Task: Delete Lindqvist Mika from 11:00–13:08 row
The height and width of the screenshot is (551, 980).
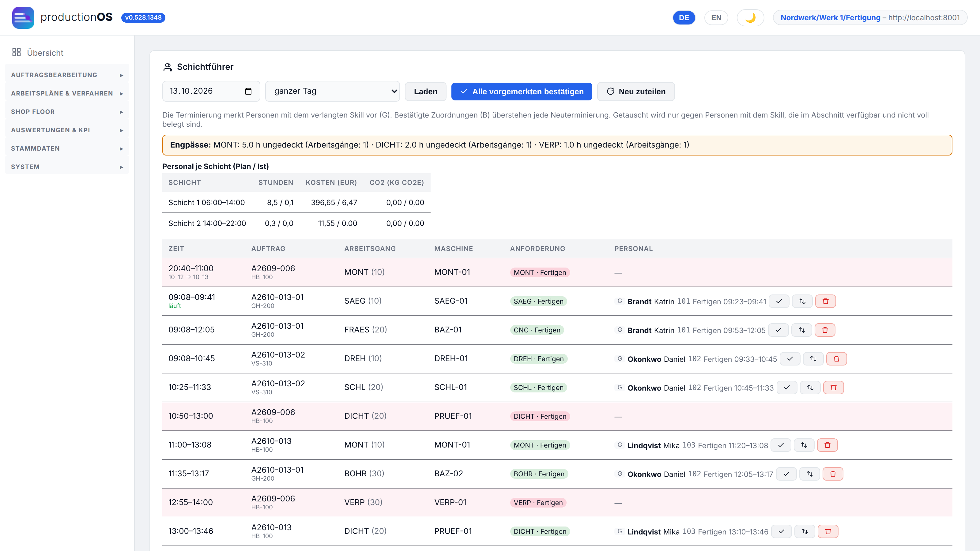Action: click(x=827, y=445)
